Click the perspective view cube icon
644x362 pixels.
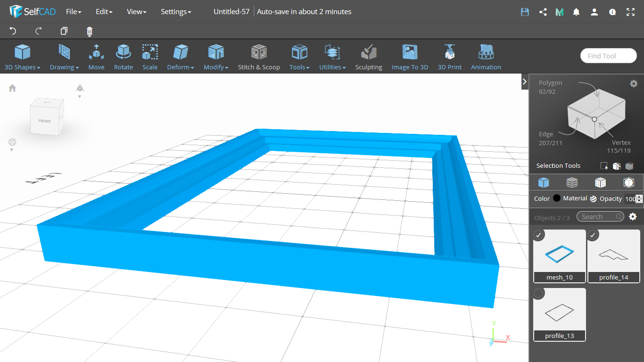tap(80, 88)
